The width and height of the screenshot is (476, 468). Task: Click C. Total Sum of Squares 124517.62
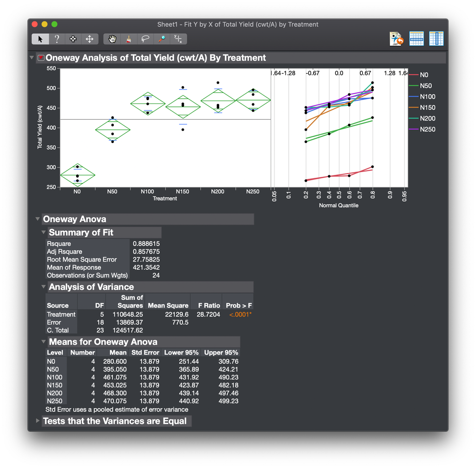[128, 330]
